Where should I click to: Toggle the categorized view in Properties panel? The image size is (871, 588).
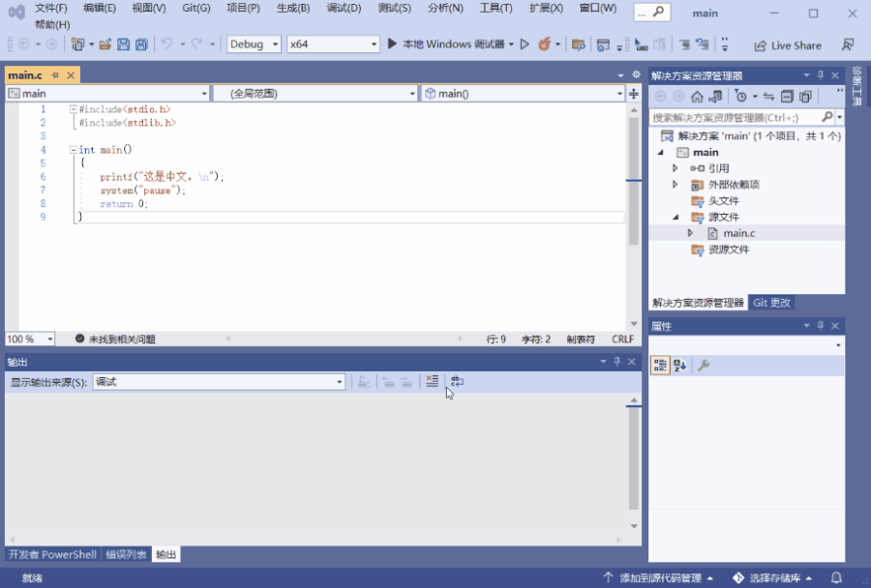coord(660,366)
